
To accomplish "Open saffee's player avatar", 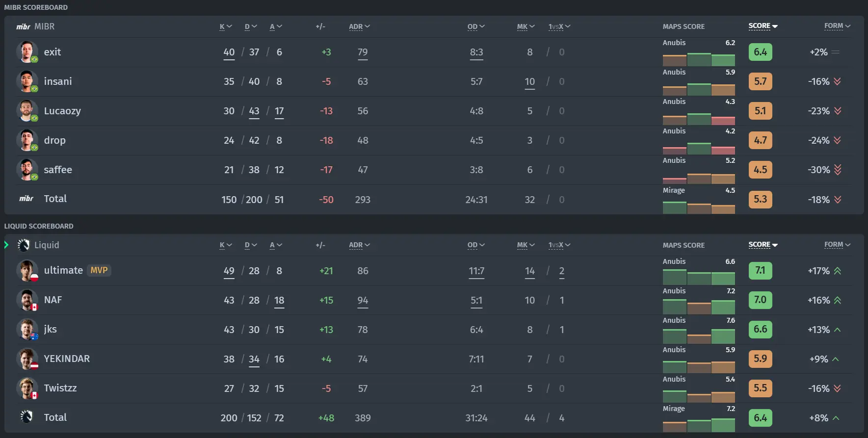I will [x=27, y=170].
